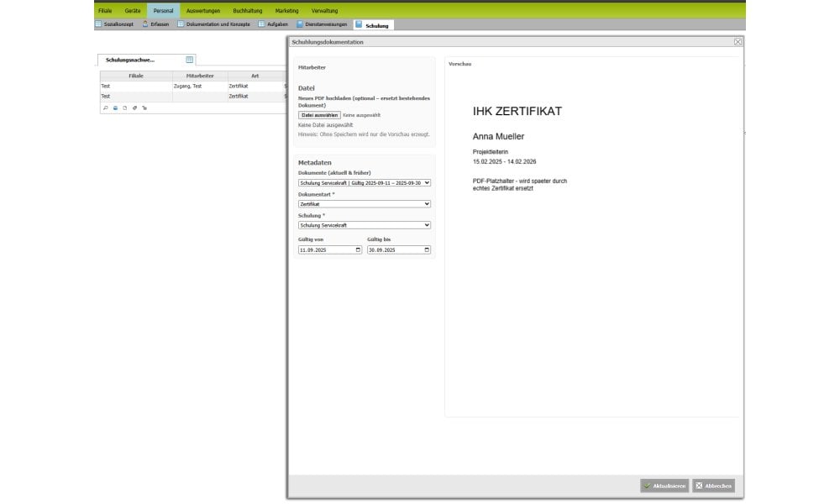
Task: Select the Personal menu
Action: [164, 11]
